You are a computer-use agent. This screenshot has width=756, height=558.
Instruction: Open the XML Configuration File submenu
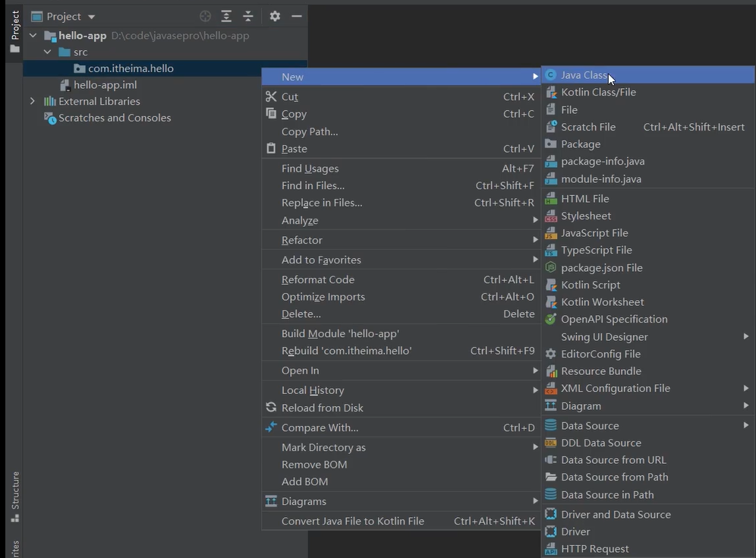pyautogui.click(x=648, y=388)
